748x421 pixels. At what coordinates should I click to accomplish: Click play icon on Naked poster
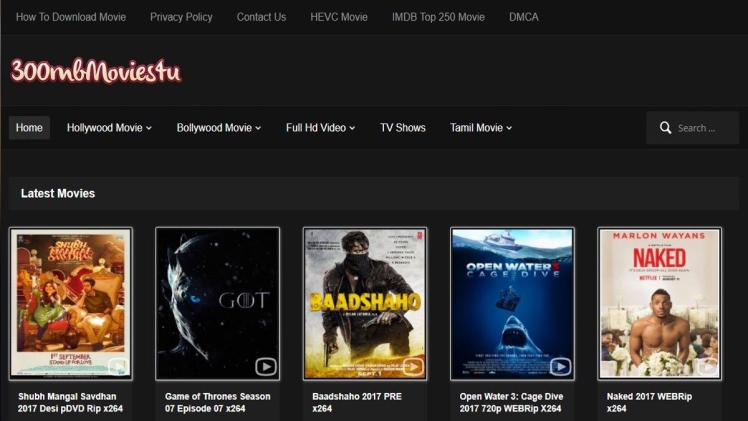(707, 366)
